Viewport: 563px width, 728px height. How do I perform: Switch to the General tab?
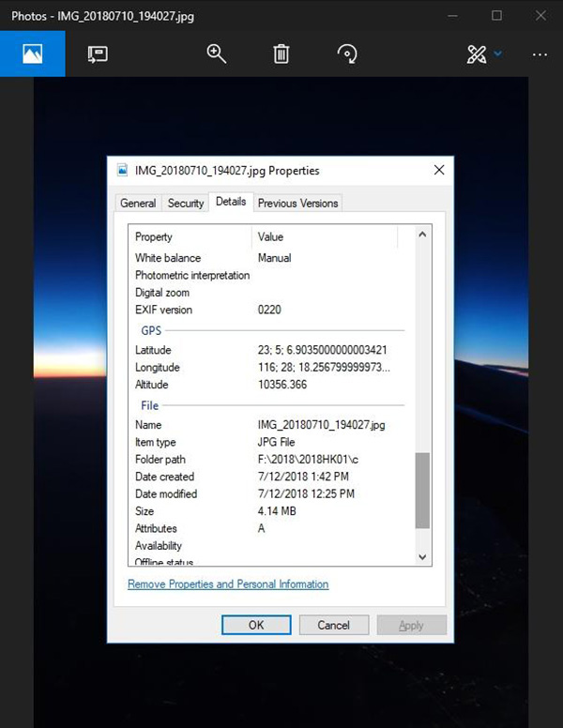[138, 204]
